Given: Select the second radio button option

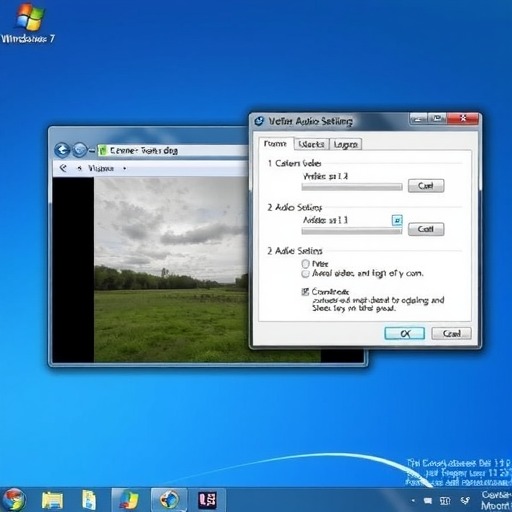Looking at the screenshot, I should (305, 274).
